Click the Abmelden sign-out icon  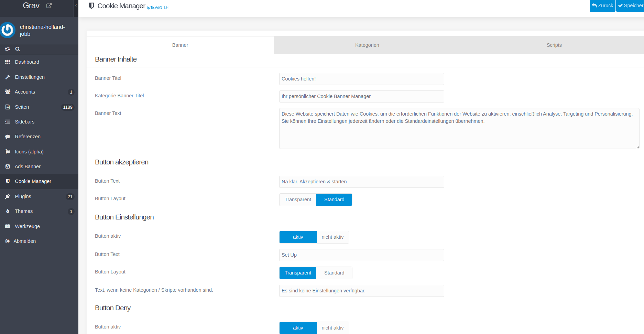coord(8,241)
